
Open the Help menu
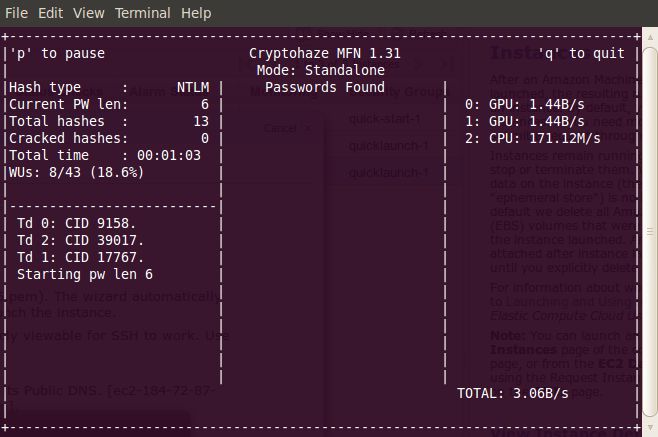pos(195,13)
